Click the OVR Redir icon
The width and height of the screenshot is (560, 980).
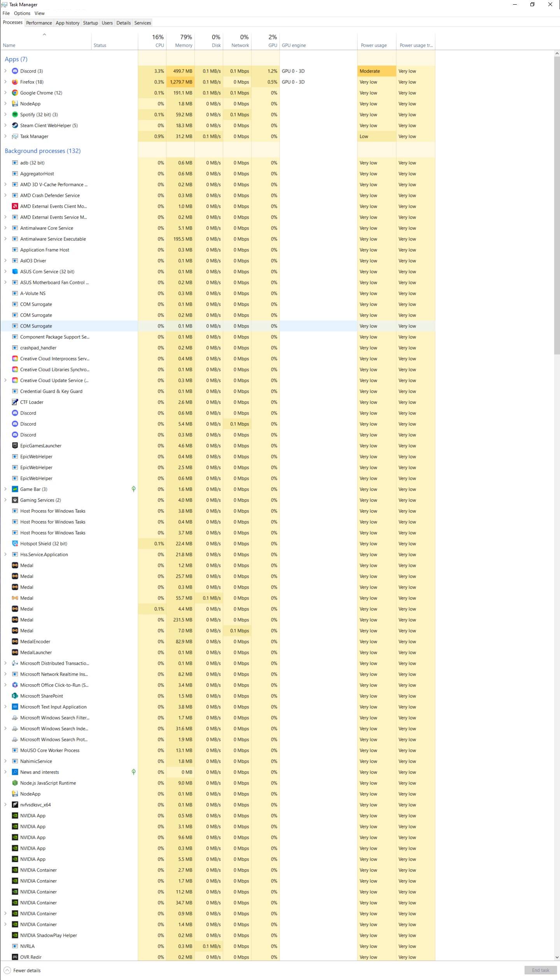pos(15,957)
